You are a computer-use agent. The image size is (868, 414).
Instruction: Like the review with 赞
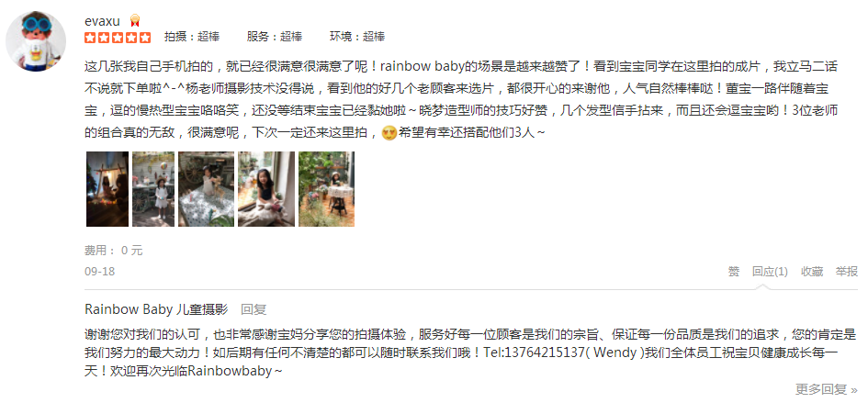tap(734, 272)
